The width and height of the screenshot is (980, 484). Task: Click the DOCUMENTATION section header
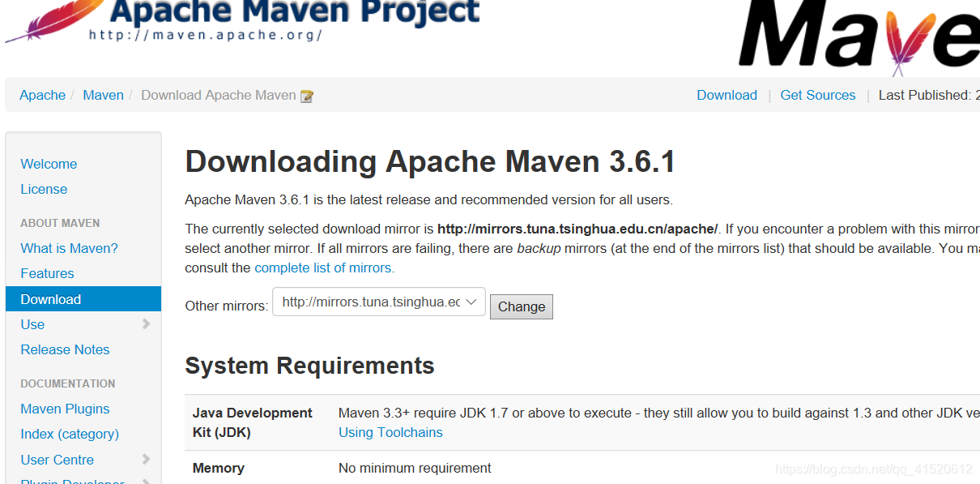tap(68, 383)
